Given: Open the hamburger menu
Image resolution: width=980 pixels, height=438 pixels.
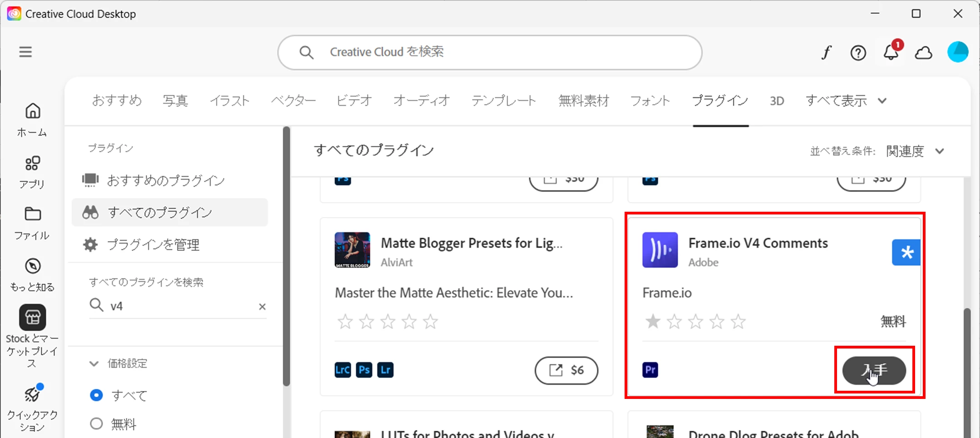Looking at the screenshot, I should tap(25, 52).
